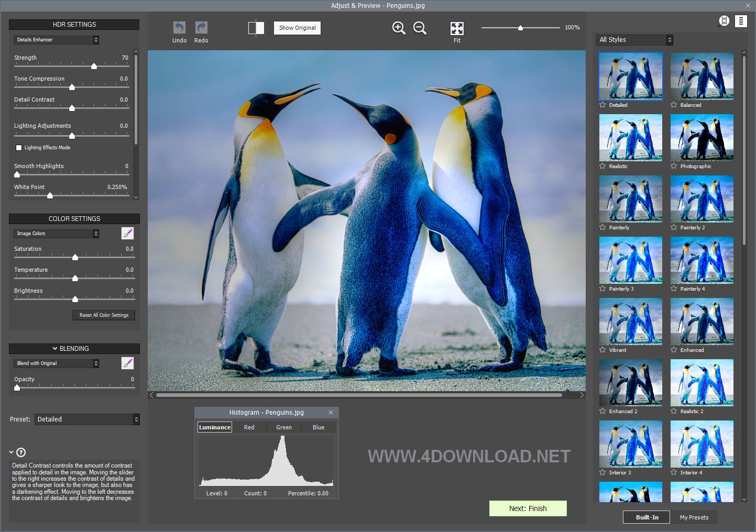Click the Temperature slider handle
This screenshot has height=532, width=756.
(x=75, y=278)
